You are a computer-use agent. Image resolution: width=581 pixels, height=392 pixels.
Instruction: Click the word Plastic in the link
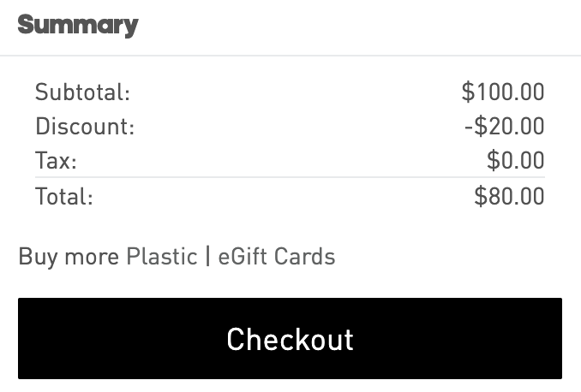click(162, 256)
